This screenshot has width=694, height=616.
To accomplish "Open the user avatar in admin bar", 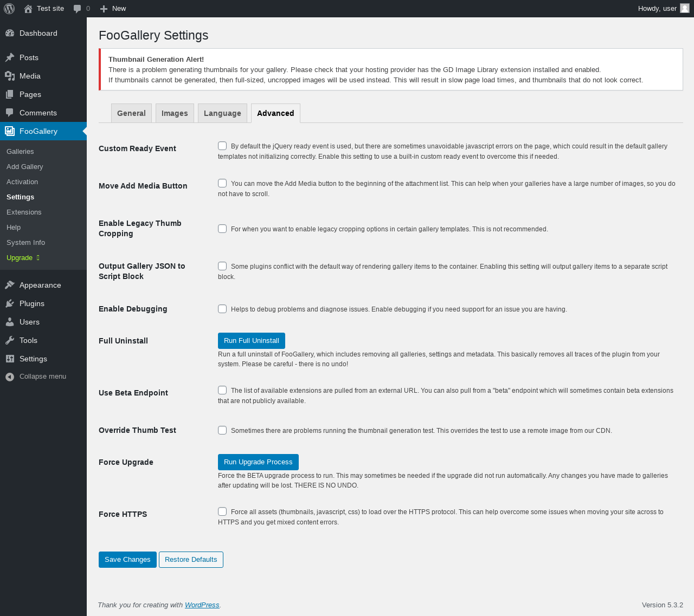I will 685,8.
